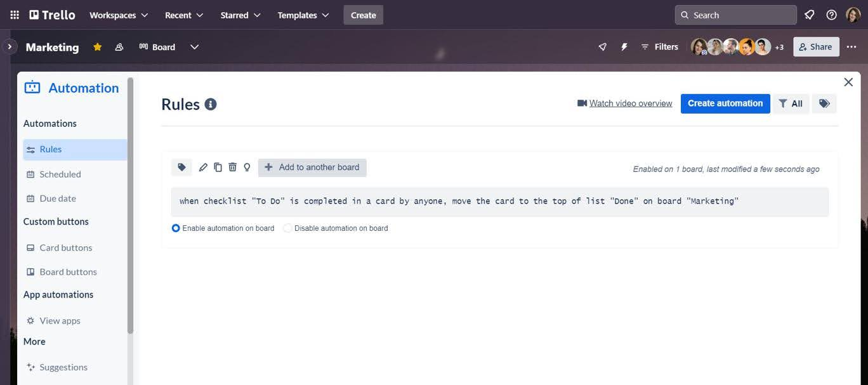Click the copy rule icon
868x385 pixels.
(218, 167)
